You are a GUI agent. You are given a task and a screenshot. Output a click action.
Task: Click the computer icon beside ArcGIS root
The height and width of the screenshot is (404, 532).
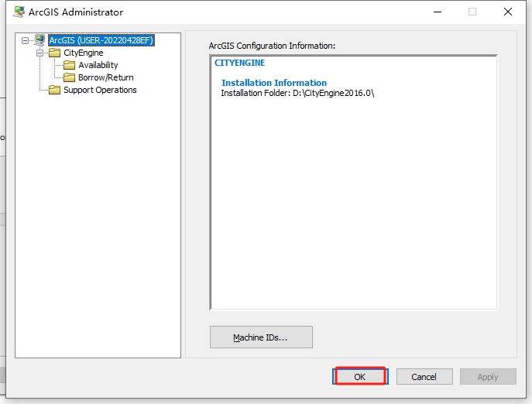(x=39, y=40)
